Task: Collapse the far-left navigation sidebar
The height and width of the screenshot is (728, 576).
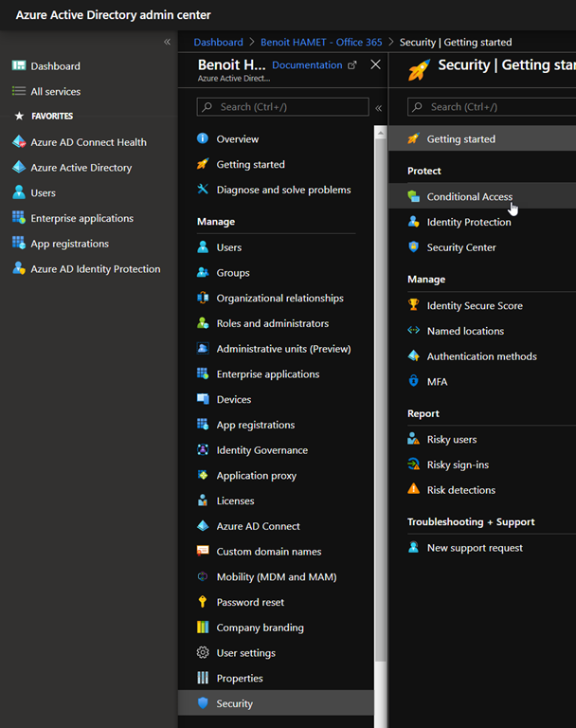Action: [167, 42]
